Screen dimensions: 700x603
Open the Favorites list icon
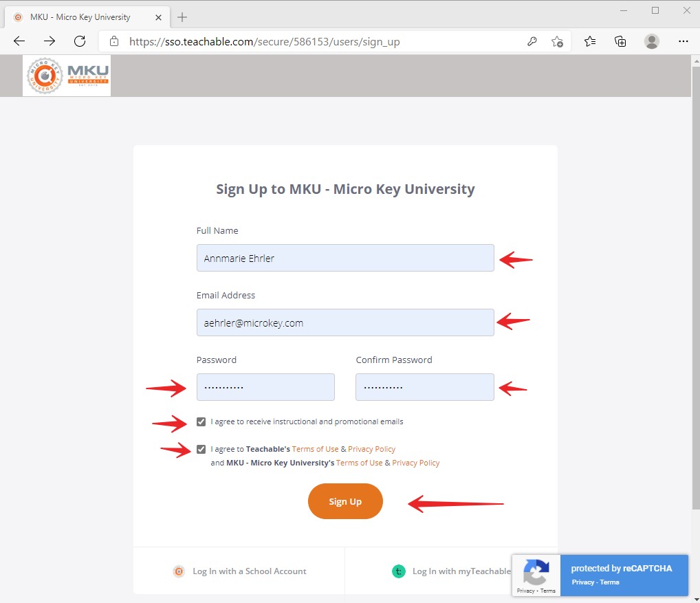[590, 41]
